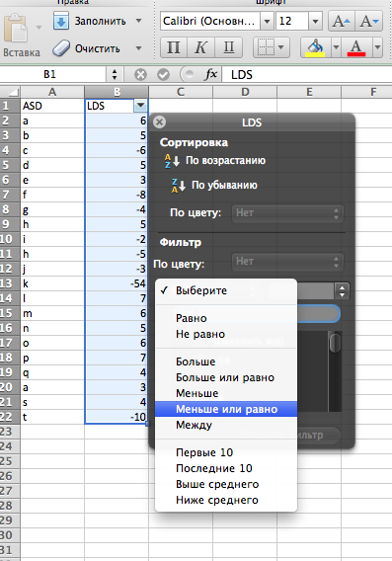The height and width of the screenshot is (561, 392).
Task: Increase font size button
Action: point(342,21)
